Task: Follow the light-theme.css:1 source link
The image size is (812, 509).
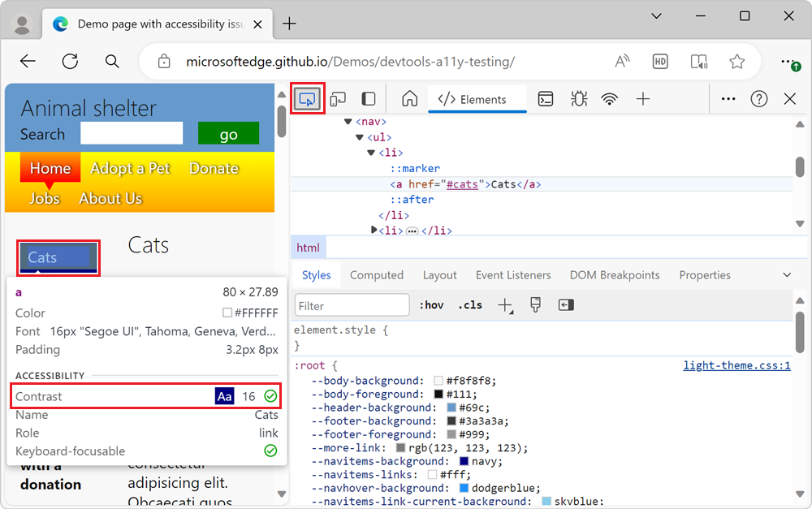Action: (x=736, y=365)
